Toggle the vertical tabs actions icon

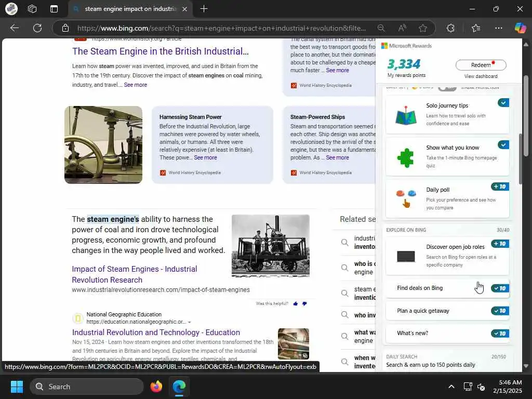click(x=54, y=9)
